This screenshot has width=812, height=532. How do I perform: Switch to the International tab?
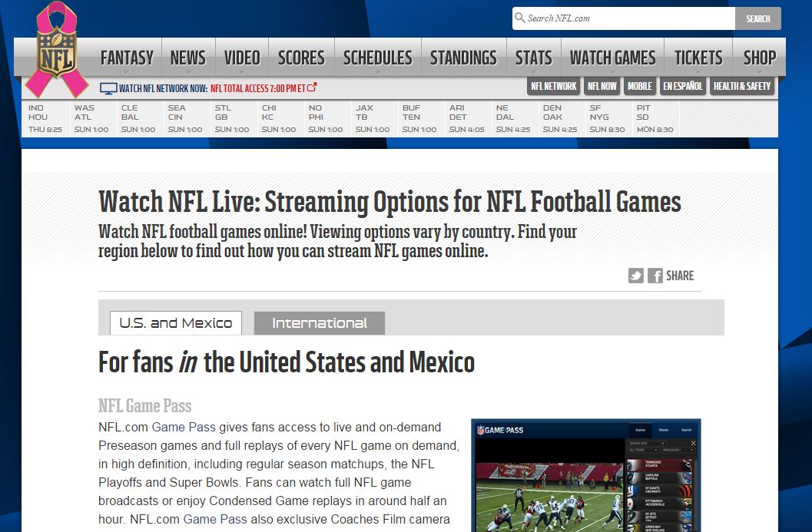(320, 323)
